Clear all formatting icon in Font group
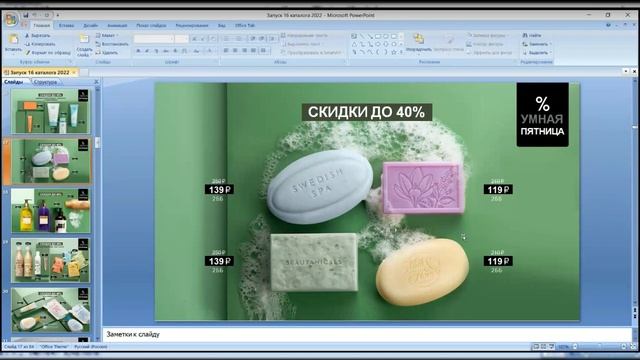640x360 pixels. click(213, 39)
